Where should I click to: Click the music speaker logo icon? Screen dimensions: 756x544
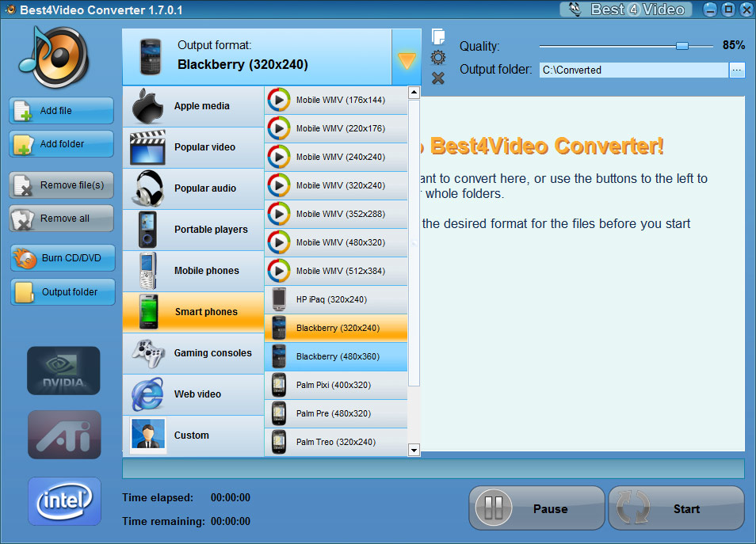(x=54, y=57)
